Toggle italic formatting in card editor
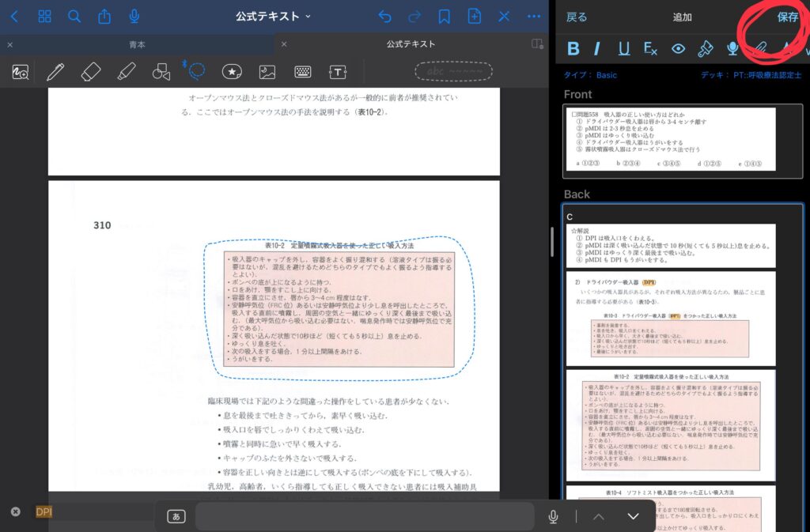The height and width of the screenshot is (532, 810). pyautogui.click(x=597, y=49)
